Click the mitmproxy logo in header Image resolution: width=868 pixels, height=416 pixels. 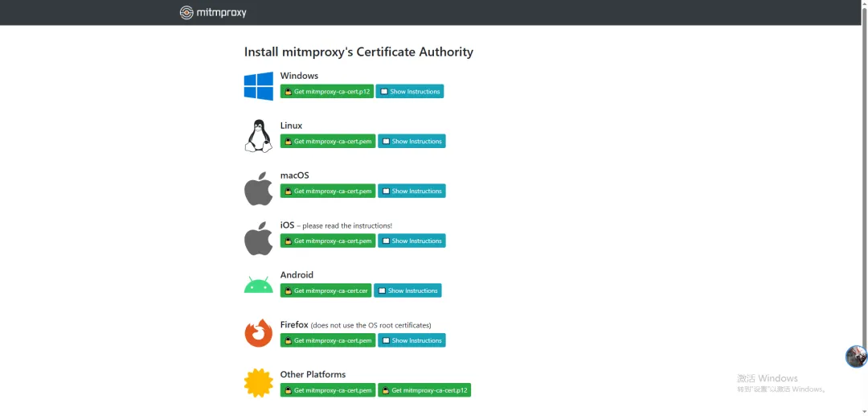[x=213, y=12]
